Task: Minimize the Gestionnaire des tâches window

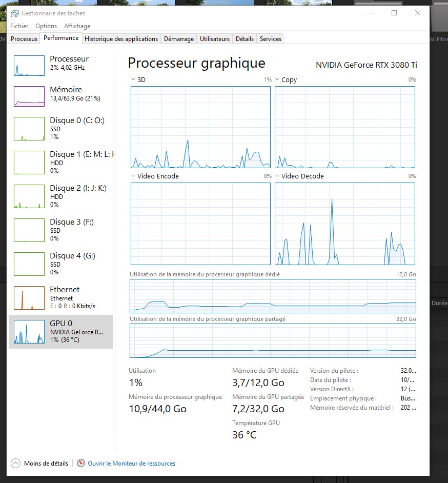Action: coord(371,13)
